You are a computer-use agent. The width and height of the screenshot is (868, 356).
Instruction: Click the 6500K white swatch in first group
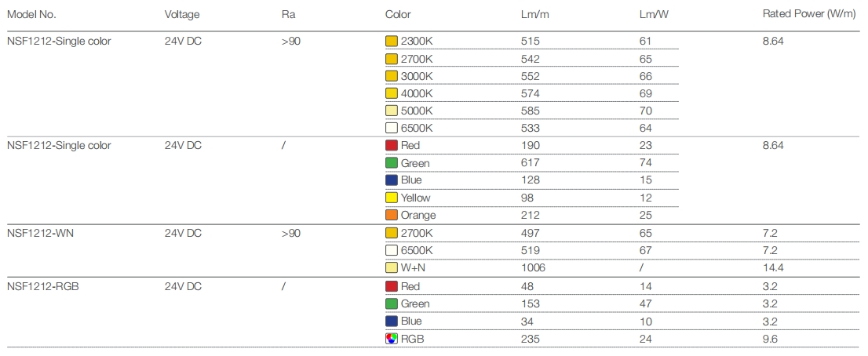392,128
